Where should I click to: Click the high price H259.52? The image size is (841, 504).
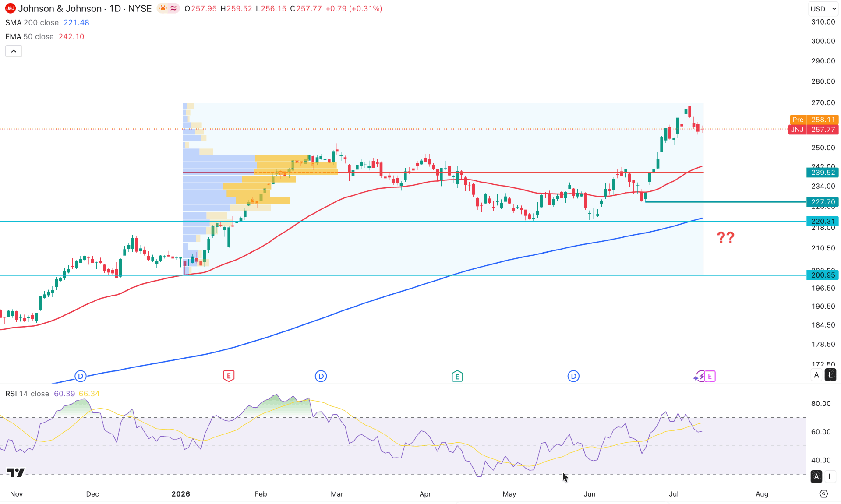(236, 8)
